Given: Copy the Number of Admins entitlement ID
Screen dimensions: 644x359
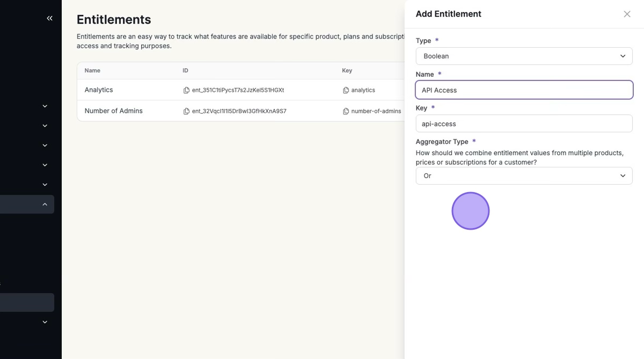Looking at the screenshot, I should pyautogui.click(x=186, y=111).
